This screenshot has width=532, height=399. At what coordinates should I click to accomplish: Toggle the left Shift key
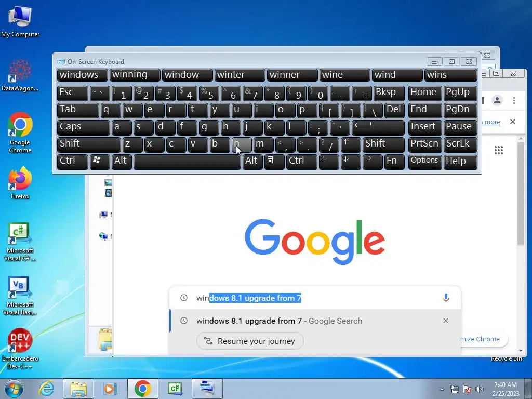click(x=89, y=144)
